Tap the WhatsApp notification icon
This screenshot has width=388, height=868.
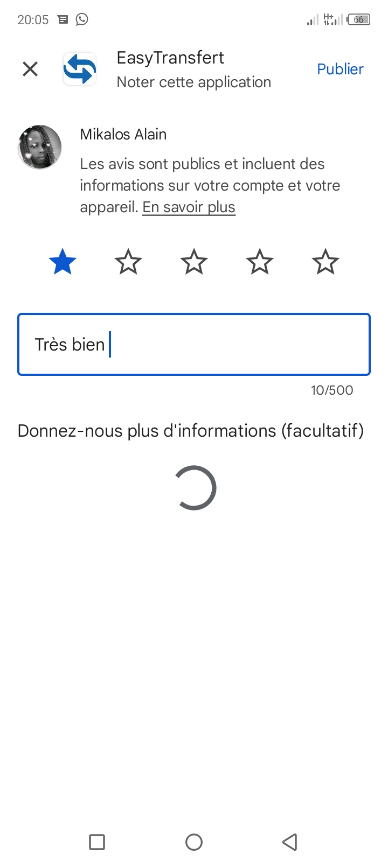[82, 19]
